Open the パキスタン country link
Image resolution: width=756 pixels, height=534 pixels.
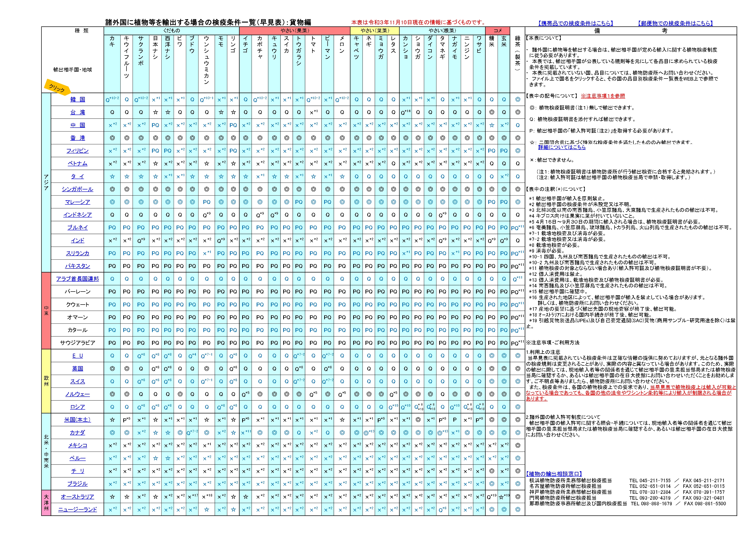click(x=77, y=266)
